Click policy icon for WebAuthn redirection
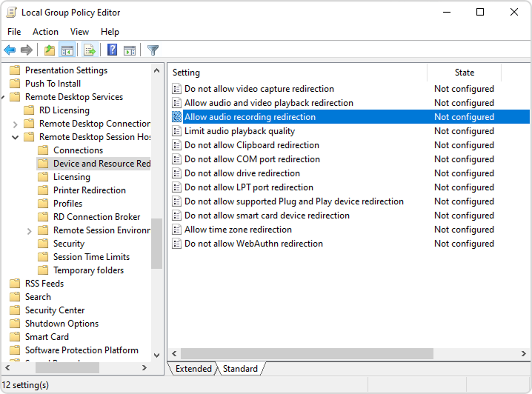532x394 pixels. pos(177,244)
